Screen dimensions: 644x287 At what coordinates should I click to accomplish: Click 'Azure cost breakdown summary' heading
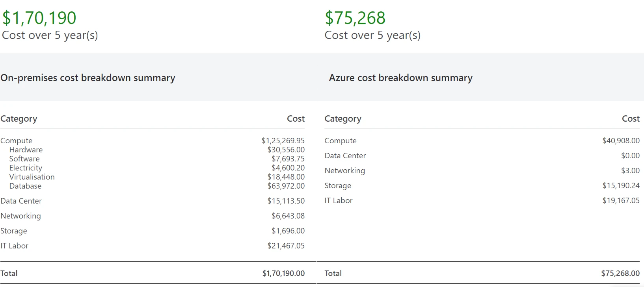[x=401, y=78]
